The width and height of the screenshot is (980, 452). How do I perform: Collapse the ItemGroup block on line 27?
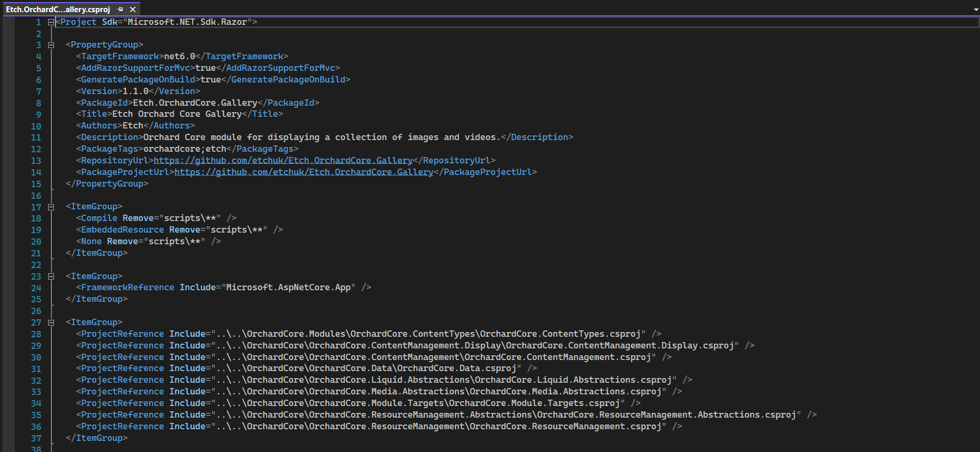(51, 322)
